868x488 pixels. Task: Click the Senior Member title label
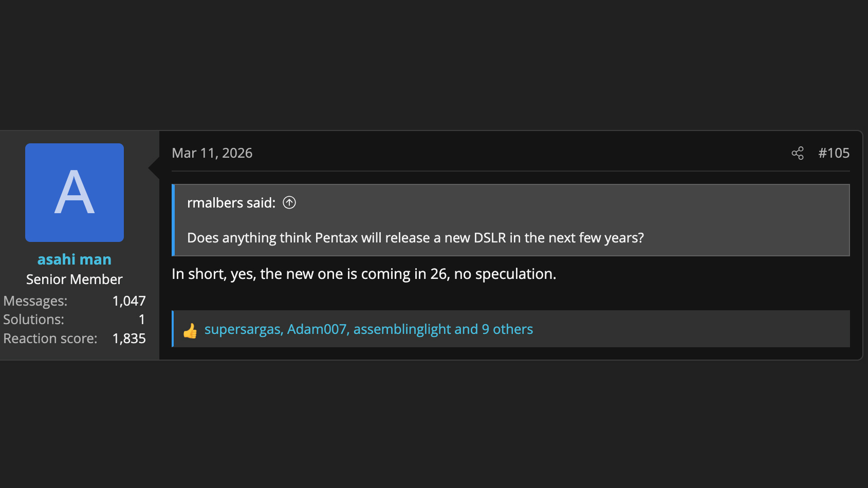tap(74, 279)
